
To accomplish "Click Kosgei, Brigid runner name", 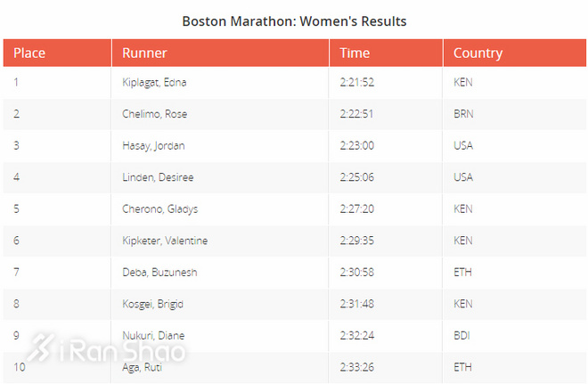I will point(152,304).
